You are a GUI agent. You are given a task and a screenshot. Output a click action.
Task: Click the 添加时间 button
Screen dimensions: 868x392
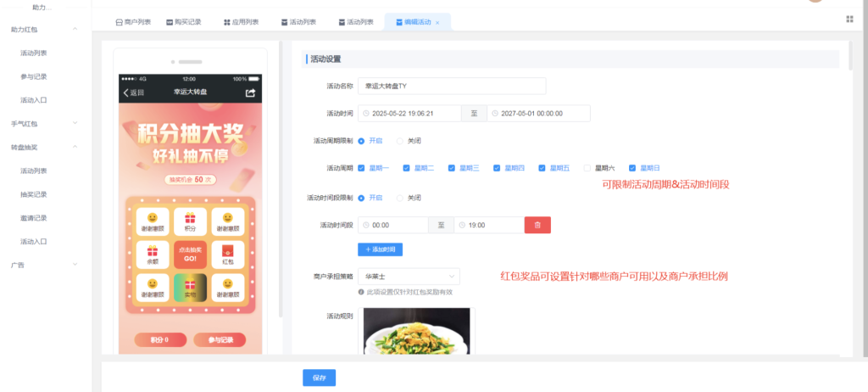pyautogui.click(x=380, y=249)
